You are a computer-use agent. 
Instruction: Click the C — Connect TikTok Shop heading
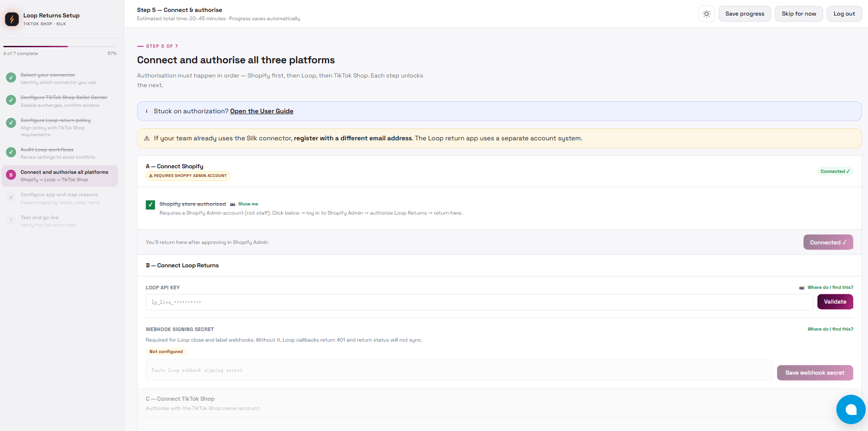[180, 399]
